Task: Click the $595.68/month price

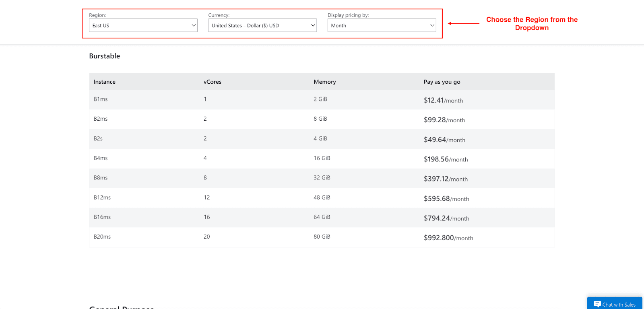Action: coord(446,199)
